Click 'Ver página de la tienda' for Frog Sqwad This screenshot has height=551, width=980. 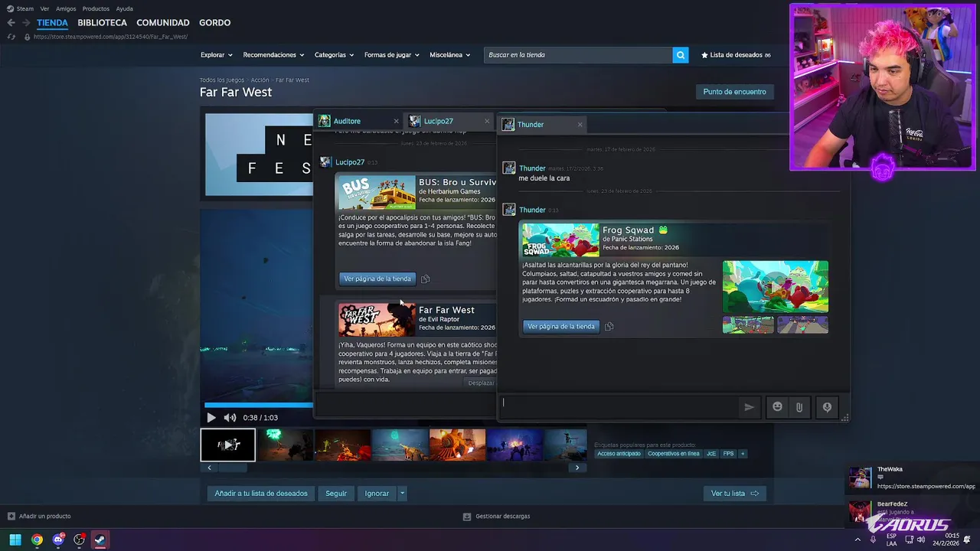[x=560, y=327]
